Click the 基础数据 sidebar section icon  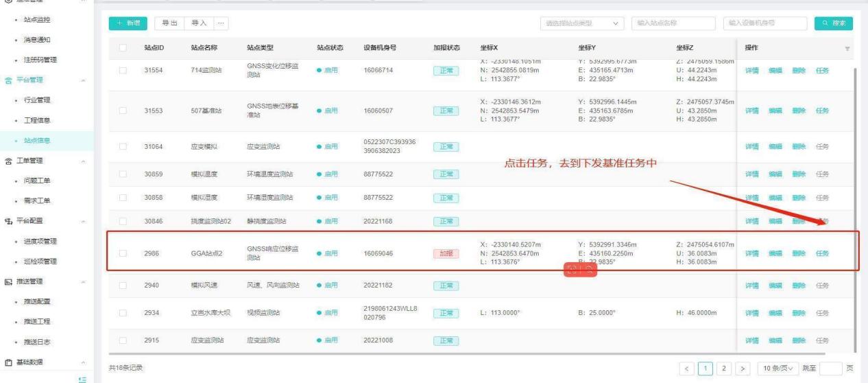pyautogui.click(x=8, y=362)
